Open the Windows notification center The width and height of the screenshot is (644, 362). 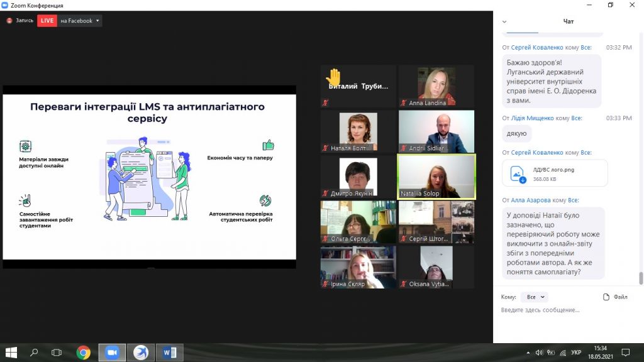pyautogui.click(x=626, y=353)
